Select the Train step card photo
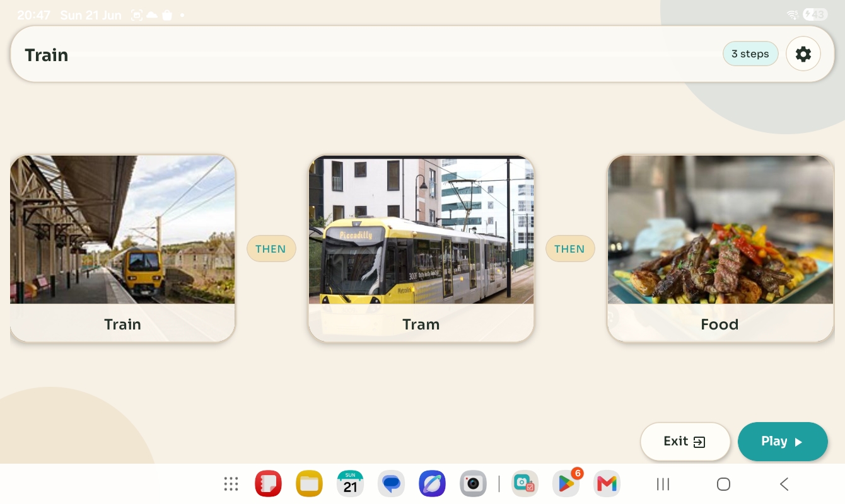The height and width of the screenshot is (504, 845). click(122, 230)
